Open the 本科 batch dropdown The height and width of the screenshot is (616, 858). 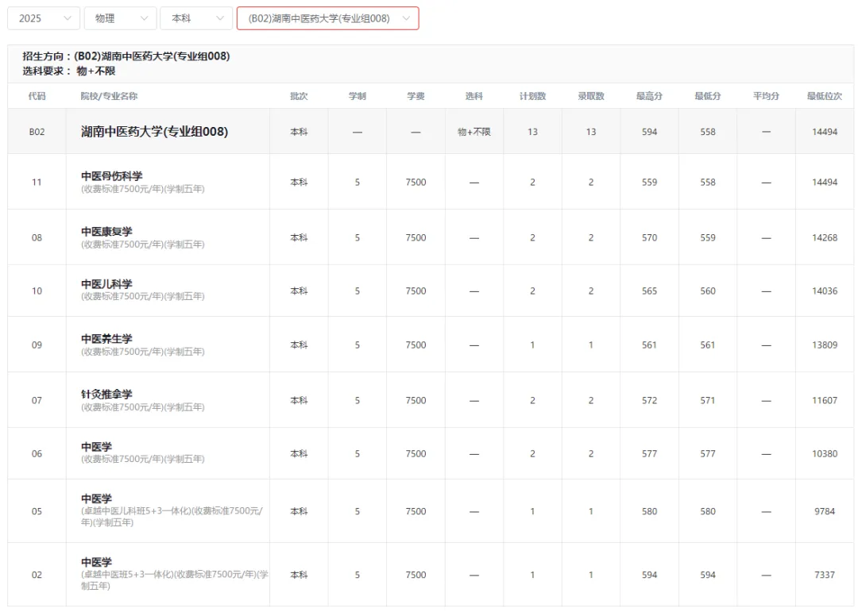[196, 18]
